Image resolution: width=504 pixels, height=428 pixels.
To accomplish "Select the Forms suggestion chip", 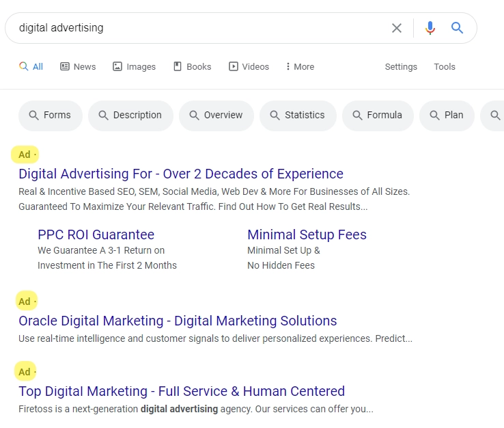I will coord(50,116).
